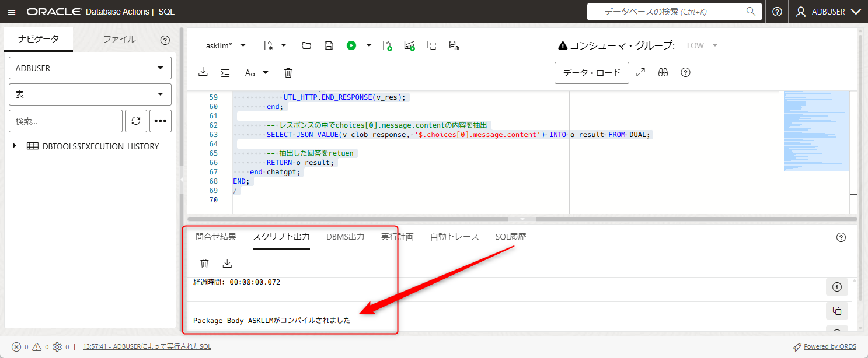
Task: Refresh the navigator object list
Action: [x=136, y=121]
